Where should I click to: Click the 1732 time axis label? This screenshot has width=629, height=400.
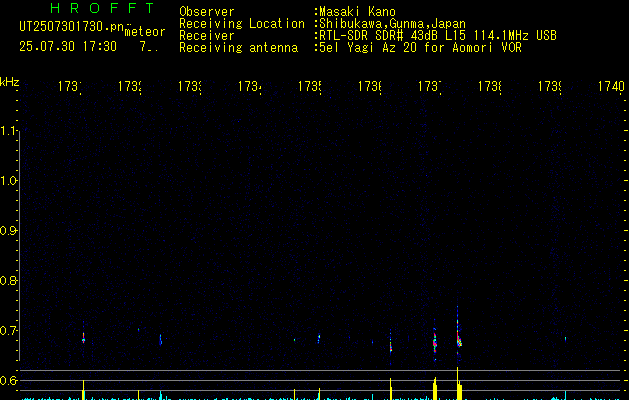[x=130, y=86]
